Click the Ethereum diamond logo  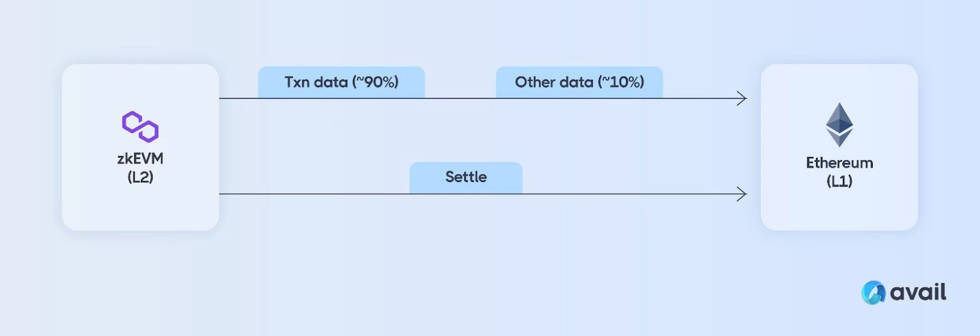pyautogui.click(x=839, y=124)
